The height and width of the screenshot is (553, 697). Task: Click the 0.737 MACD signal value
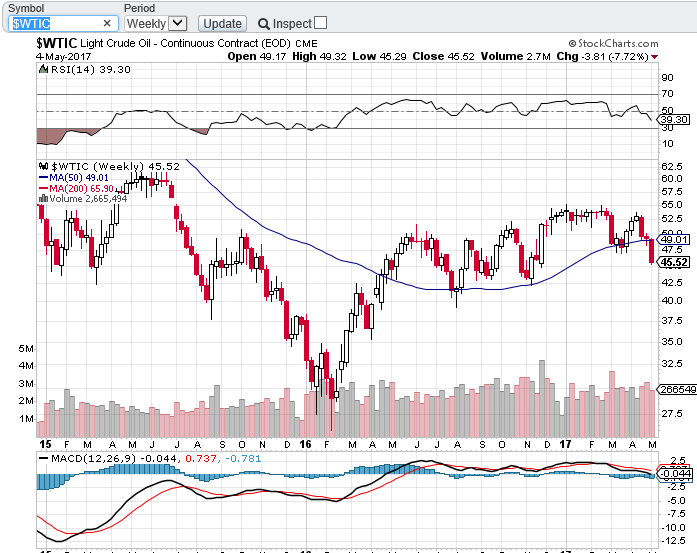[x=199, y=458]
